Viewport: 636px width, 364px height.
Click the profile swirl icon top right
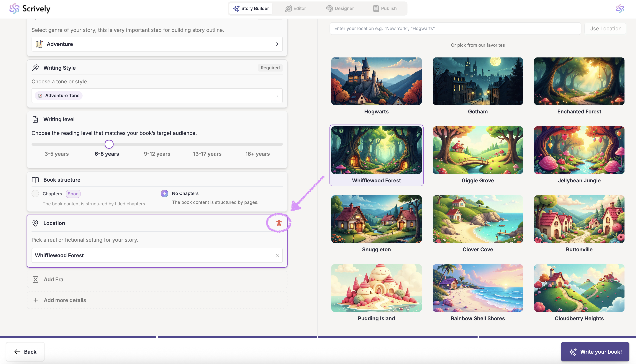click(x=620, y=9)
